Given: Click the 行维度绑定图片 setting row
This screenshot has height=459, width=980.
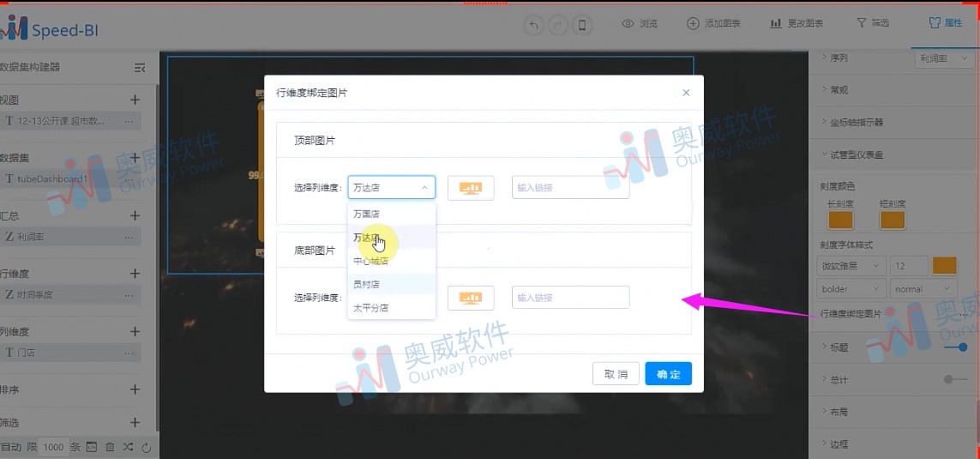Looking at the screenshot, I should click(x=895, y=314).
